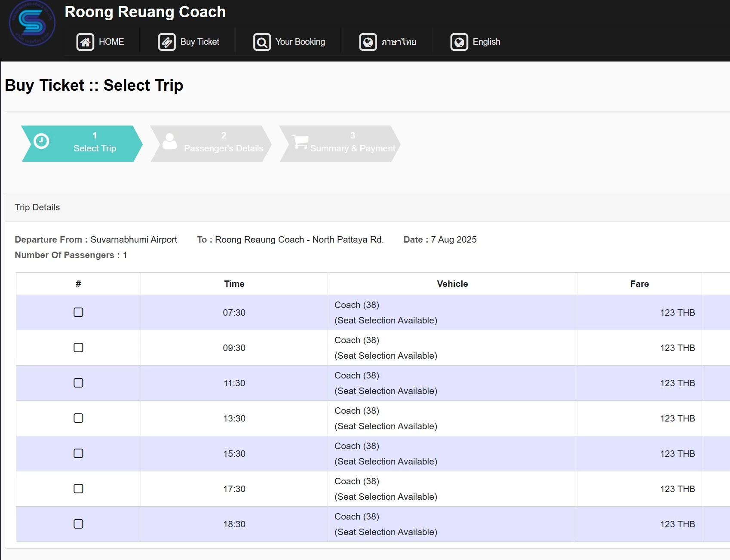Click the Buy Ticket ticket icon
This screenshot has width=730, height=560.
tap(167, 42)
